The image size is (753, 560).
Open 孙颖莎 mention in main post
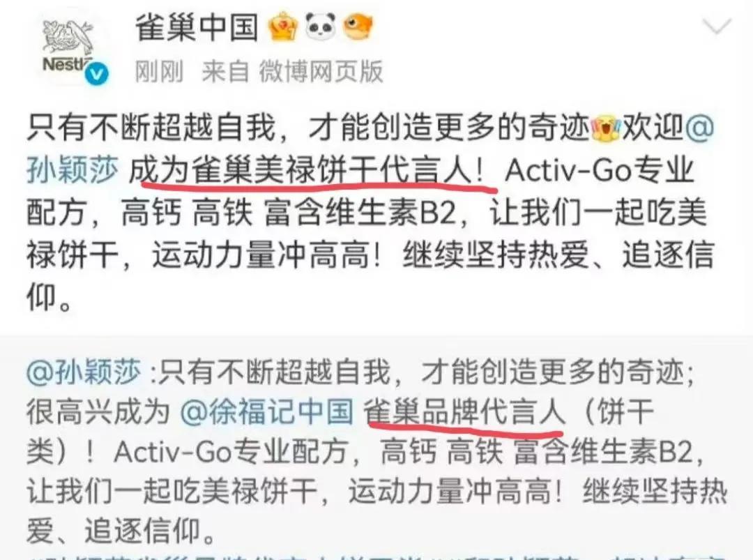pyautogui.click(x=72, y=170)
